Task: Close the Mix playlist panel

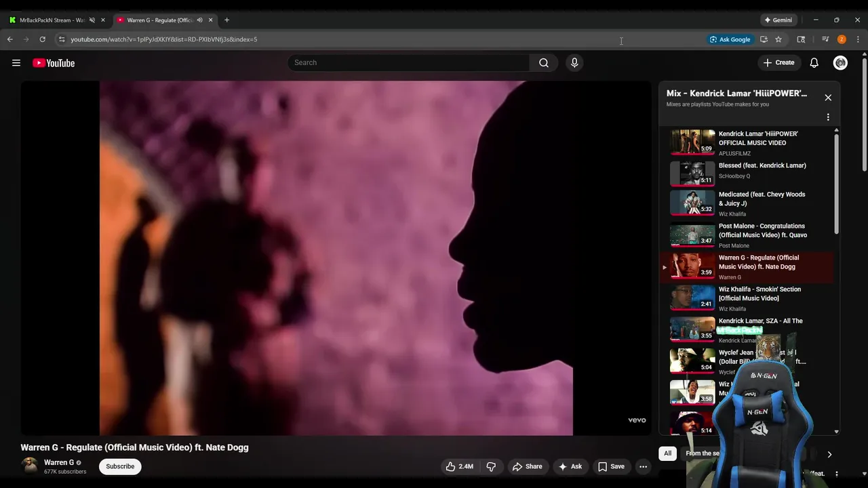Action: (828, 98)
